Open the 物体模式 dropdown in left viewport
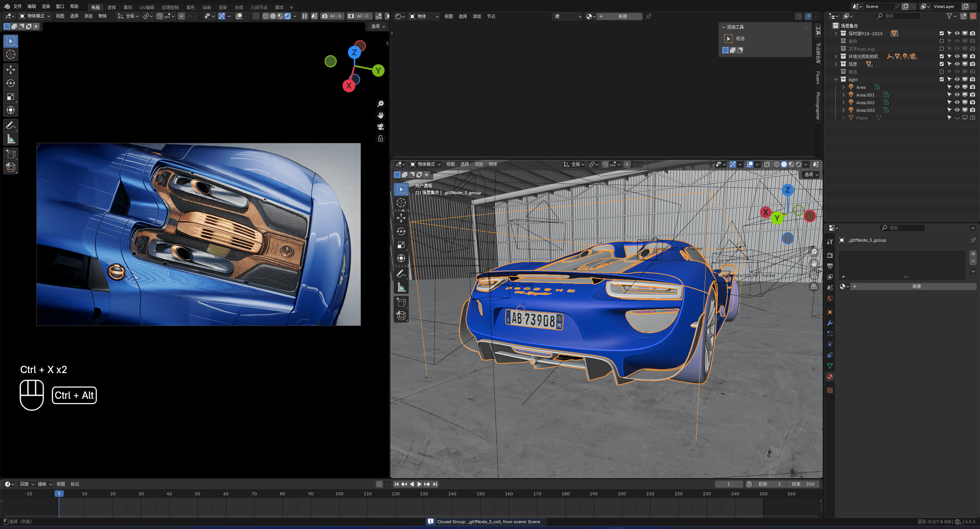The width and height of the screenshot is (980, 529). point(35,16)
